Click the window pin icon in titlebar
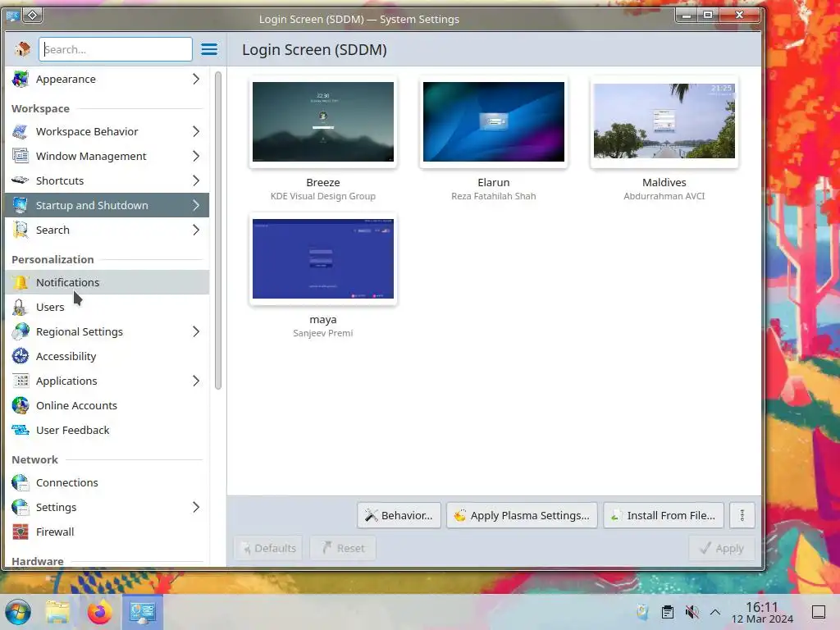Screen dimensions: 840x630 33,15
